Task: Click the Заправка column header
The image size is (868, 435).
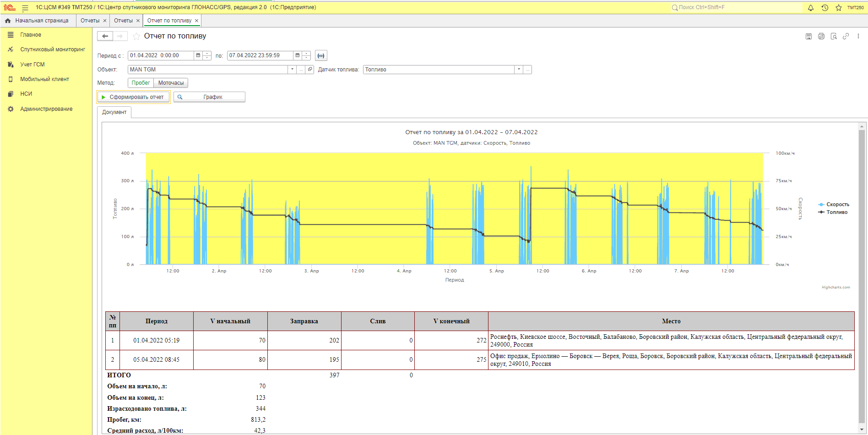Action: click(304, 321)
